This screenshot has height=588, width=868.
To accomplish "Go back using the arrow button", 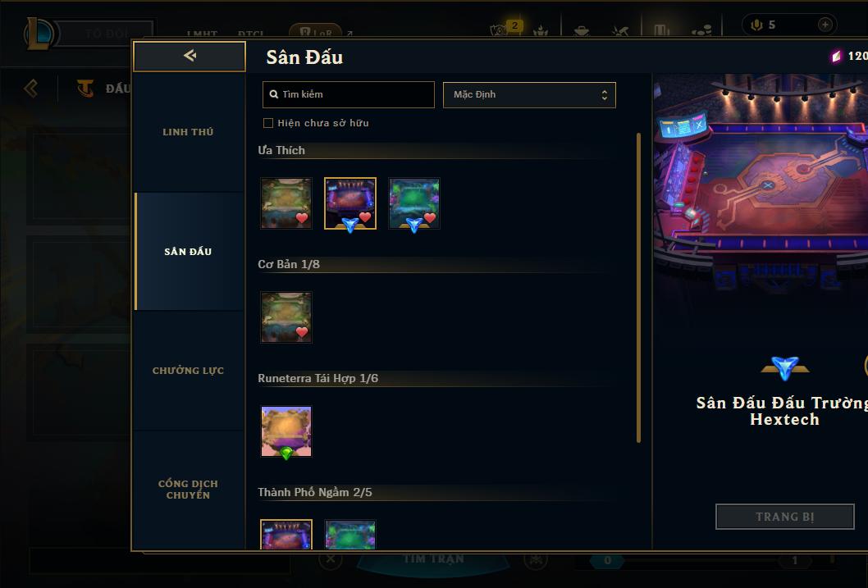I will pyautogui.click(x=190, y=56).
